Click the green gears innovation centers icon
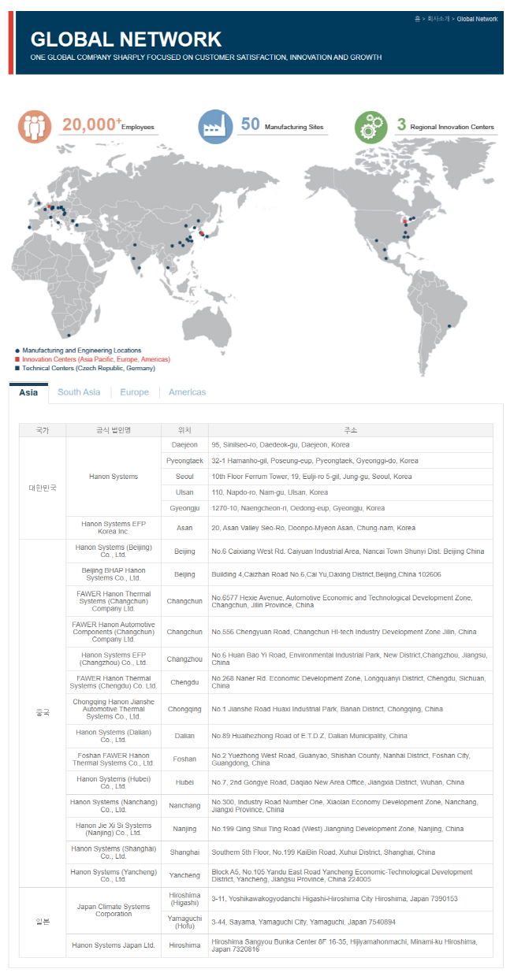 click(370, 126)
